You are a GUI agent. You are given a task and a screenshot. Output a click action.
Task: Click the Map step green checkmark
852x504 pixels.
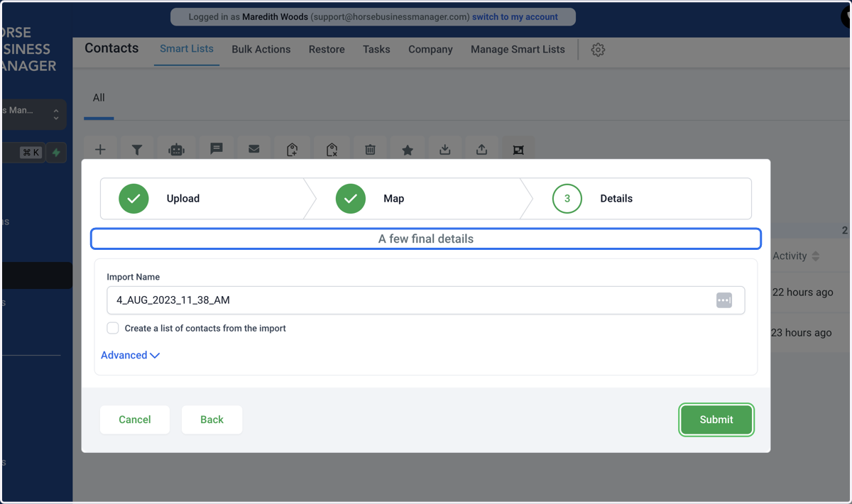[x=350, y=199]
